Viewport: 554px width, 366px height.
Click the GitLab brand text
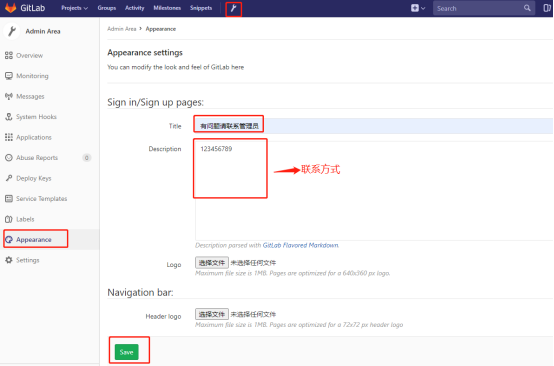33,8
